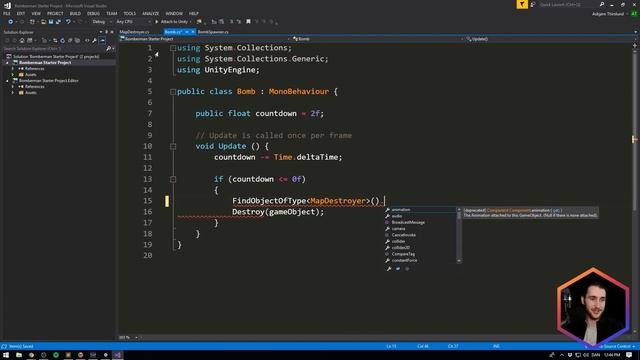
Task: Click the AT account avatar badge
Action: pos(634,14)
